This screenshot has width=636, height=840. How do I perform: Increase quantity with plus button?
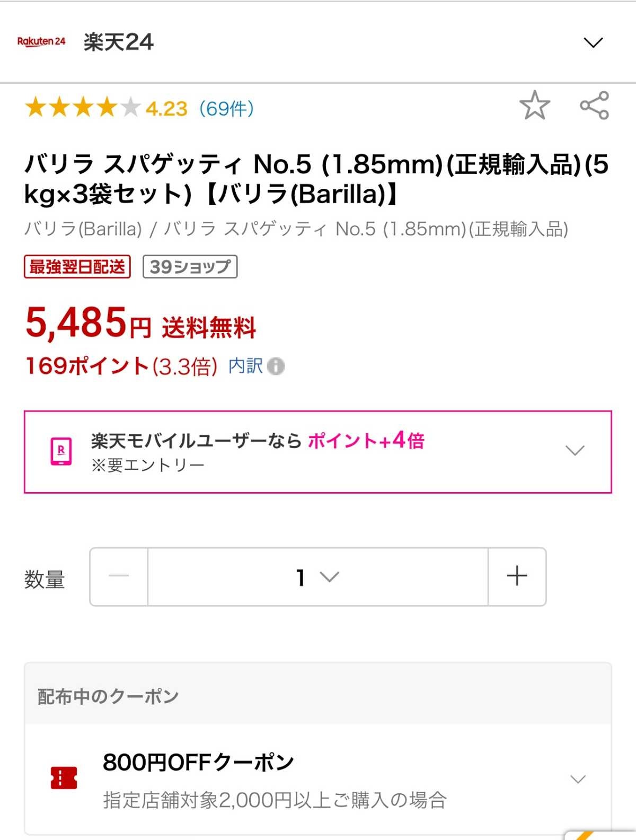[517, 576]
